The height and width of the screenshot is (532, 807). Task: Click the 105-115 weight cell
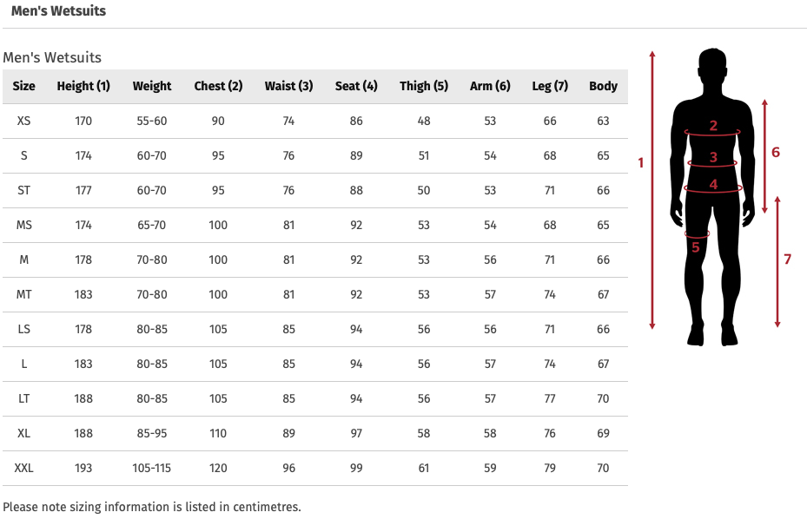151,468
